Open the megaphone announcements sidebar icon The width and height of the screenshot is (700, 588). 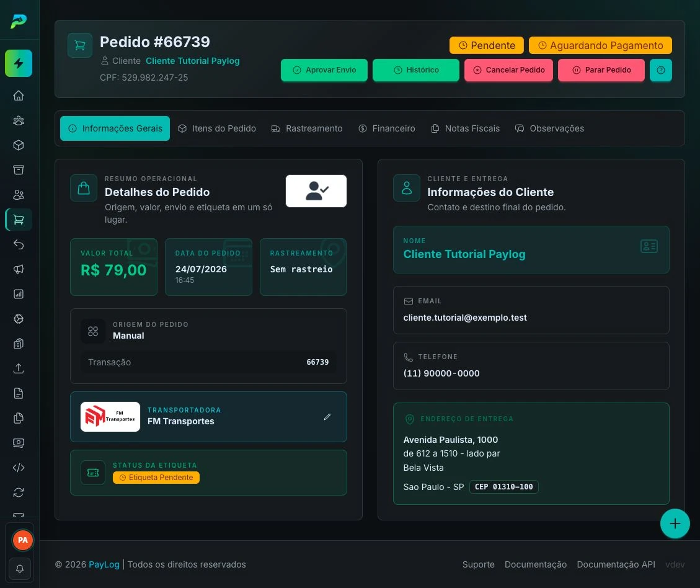pyautogui.click(x=19, y=269)
